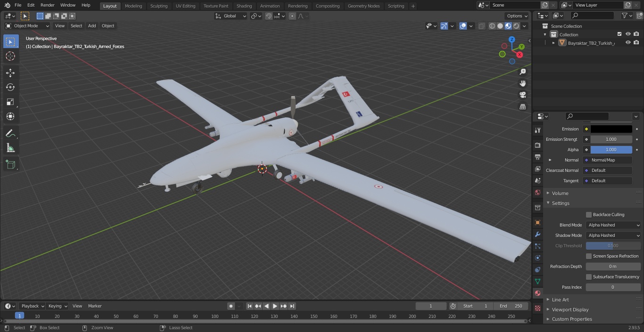Open Material properties tab icon
Screen dimensions: 644x332
537,293
